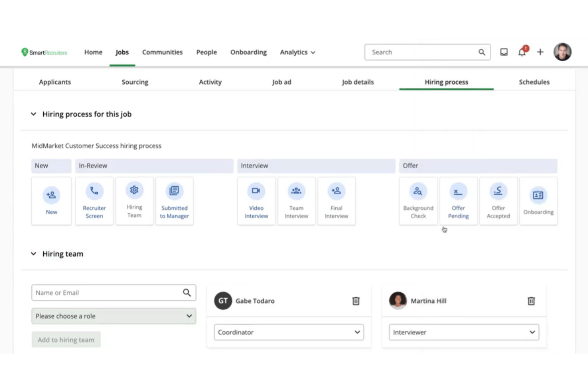Viewport: 588px width, 392px height.
Task: Open Please choose a role dropdown
Action: click(x=114, y=316)
